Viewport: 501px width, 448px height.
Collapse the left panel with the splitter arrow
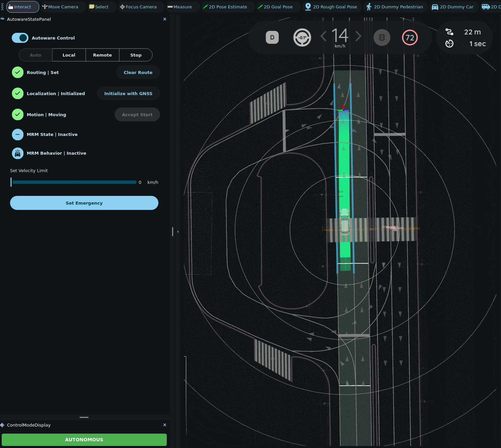178,232
